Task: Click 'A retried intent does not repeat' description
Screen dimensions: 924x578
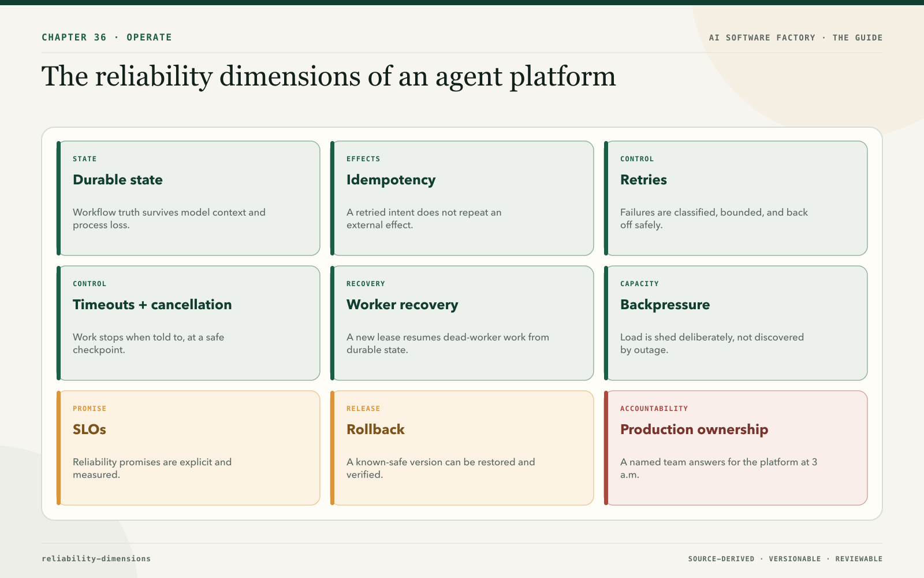Action: tap(424, 218)
